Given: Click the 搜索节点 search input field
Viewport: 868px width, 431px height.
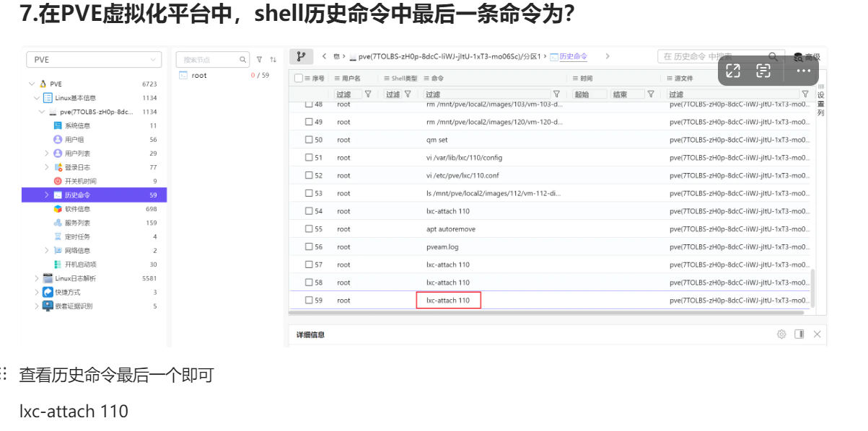Looking at the screenshot, I should [209, 60].
